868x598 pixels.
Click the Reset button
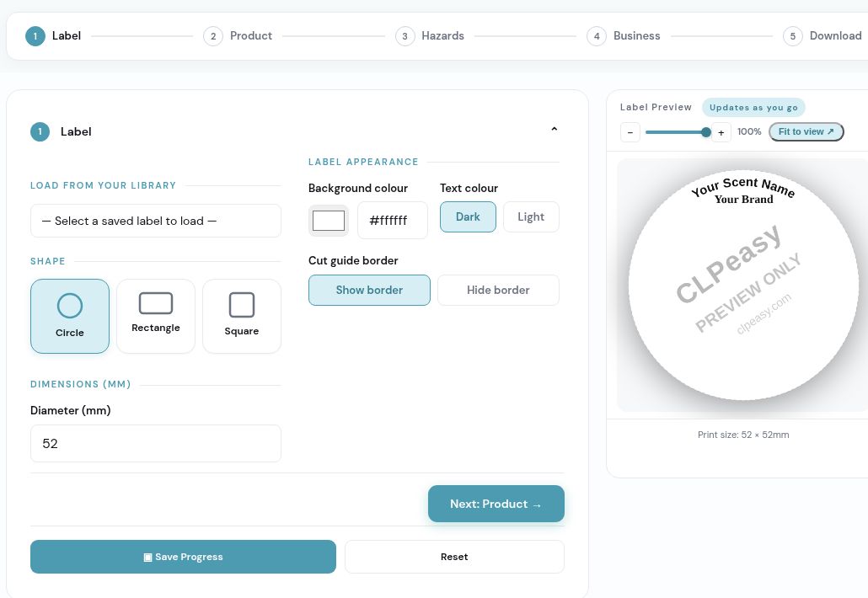(454, 557)
